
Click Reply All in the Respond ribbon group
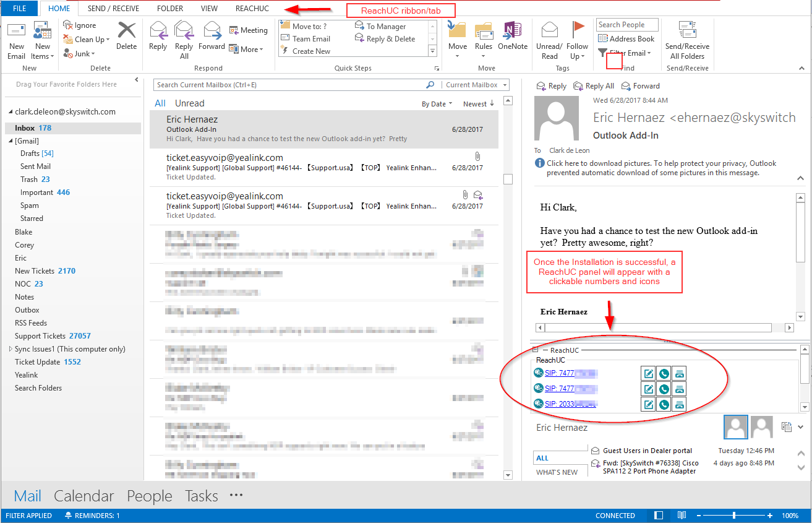tap(184, 40)
